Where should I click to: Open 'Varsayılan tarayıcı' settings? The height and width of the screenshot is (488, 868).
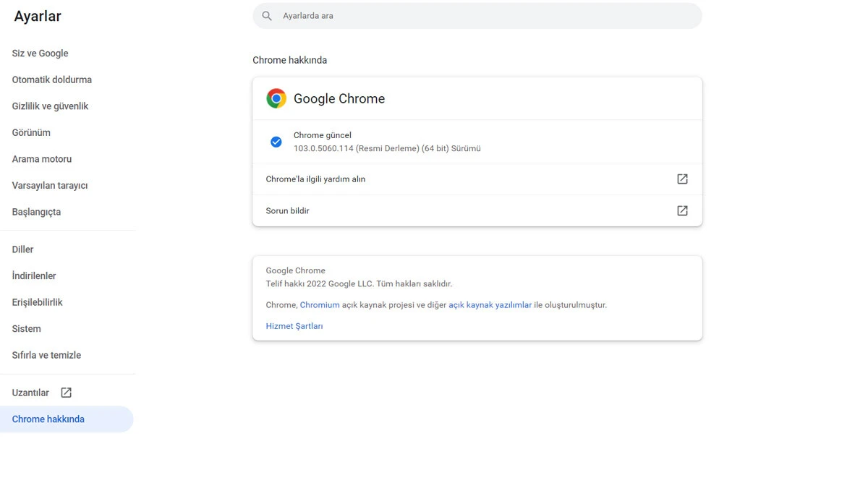tap(49, 185)
